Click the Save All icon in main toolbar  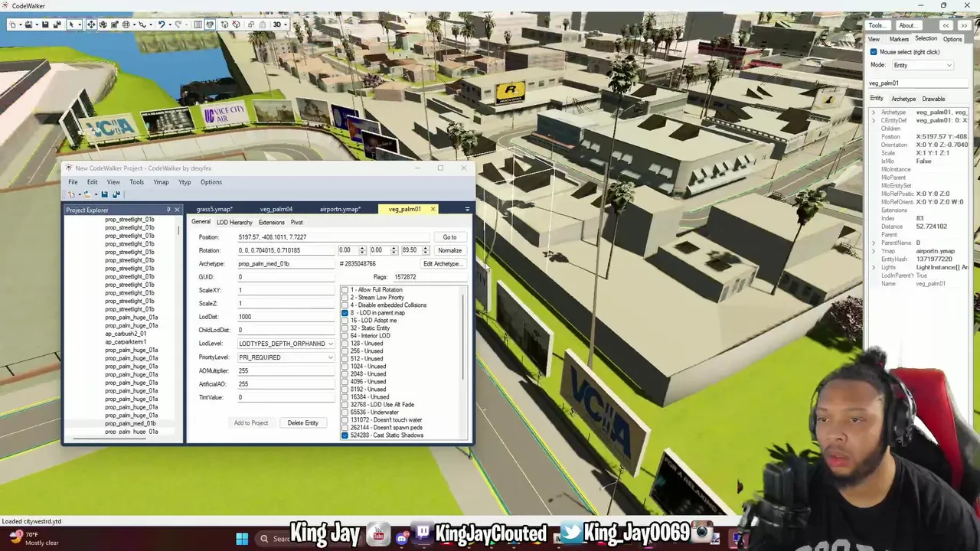57,24
